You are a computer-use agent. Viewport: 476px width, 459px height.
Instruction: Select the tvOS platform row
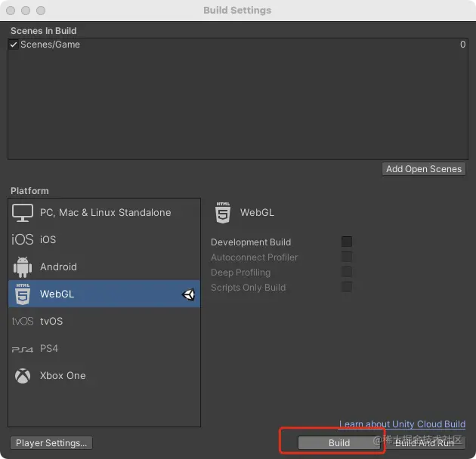coord(104,321)
